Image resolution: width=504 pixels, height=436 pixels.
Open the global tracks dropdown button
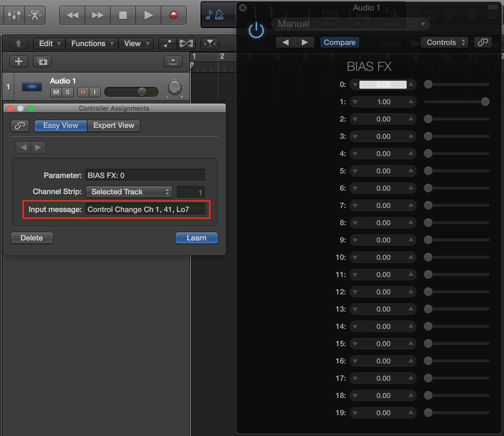point(173,61)
